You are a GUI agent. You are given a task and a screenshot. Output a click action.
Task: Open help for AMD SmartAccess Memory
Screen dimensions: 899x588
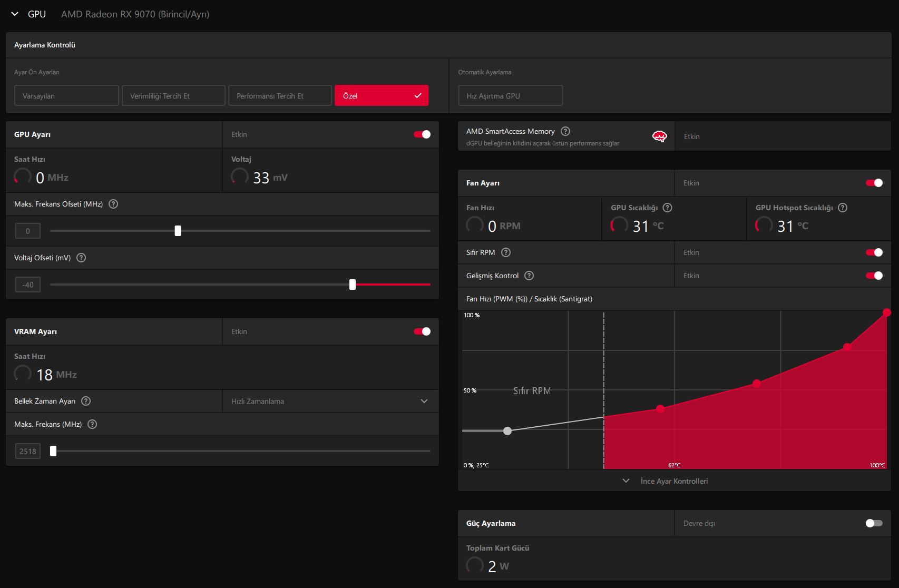pos(565,131)
